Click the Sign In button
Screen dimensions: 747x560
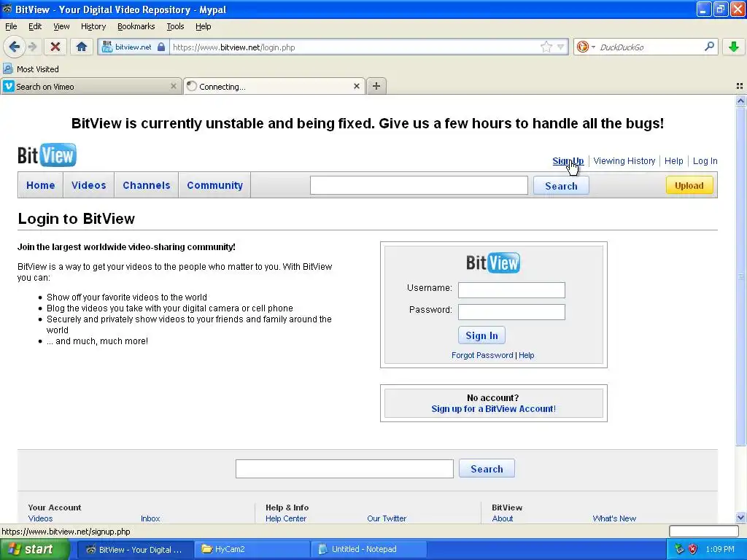(x=481, y=335)
